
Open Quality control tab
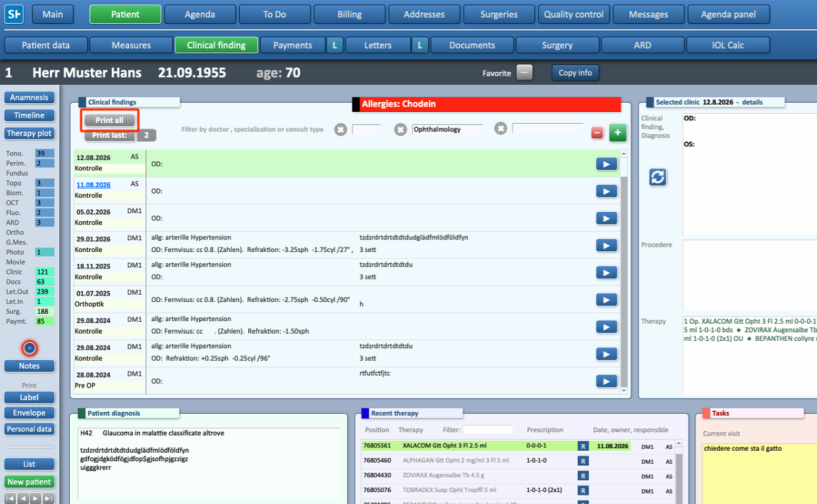point(574,14)
